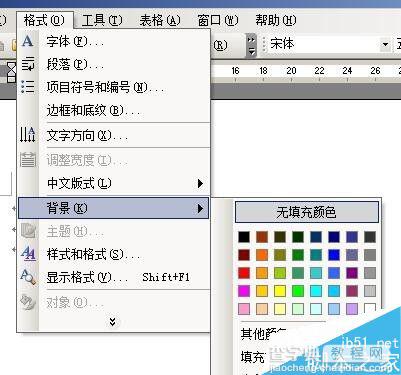Image resolution: width=401 pixels, height=375 pixels.
Task: Choose 显示格式(V)... entry
Action: (x=113, y=277)
